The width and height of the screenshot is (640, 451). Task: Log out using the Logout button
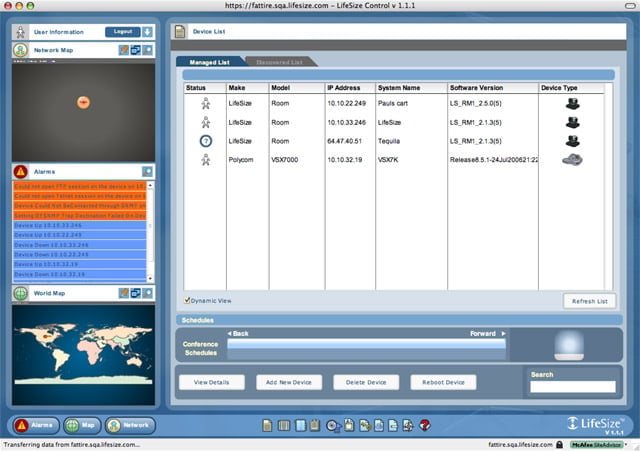[123, 32]
